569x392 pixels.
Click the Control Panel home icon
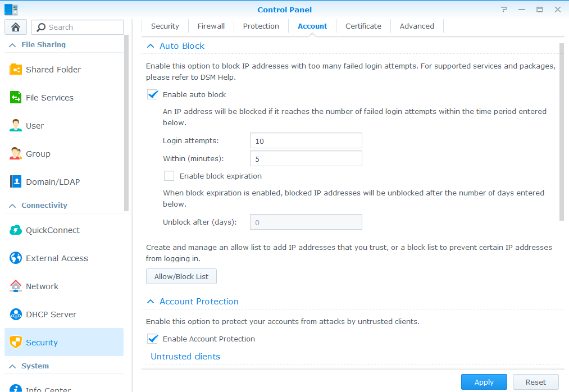pos(16,27)
